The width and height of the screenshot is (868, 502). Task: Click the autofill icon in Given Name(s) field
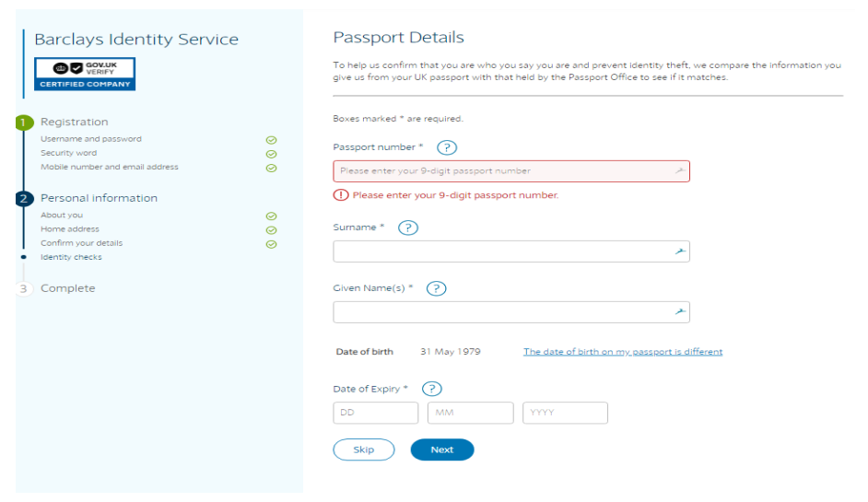point(679,312)
